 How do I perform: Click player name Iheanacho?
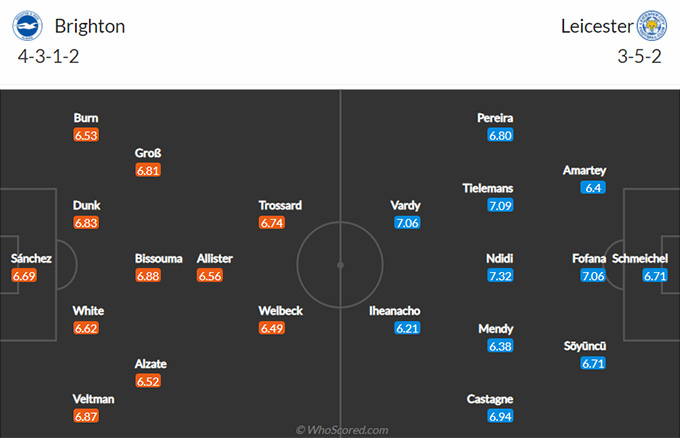394,311
